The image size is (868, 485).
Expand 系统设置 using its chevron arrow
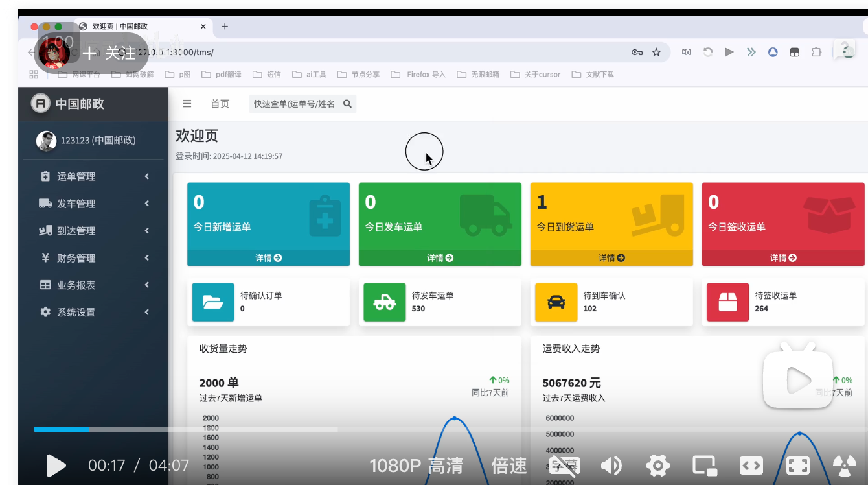tap(147, 313)
